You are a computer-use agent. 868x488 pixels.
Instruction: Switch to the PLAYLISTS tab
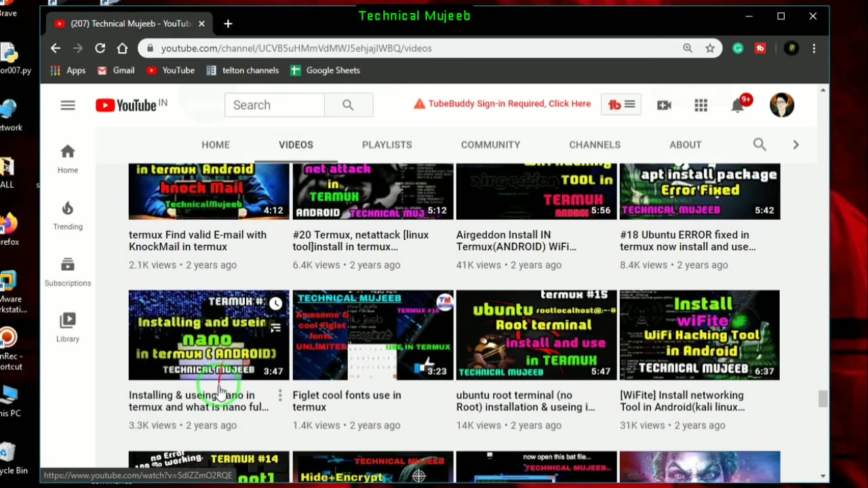click(x=387, y=144)
